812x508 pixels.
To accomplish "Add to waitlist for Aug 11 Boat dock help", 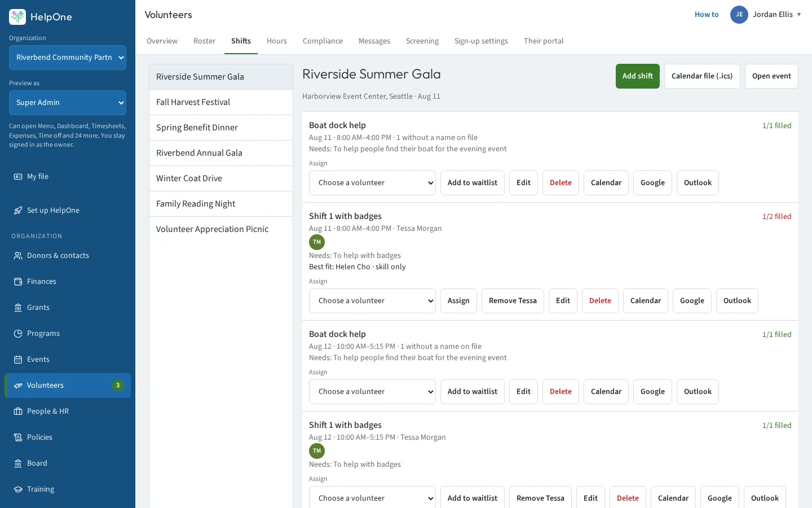I will click(473, 183).
